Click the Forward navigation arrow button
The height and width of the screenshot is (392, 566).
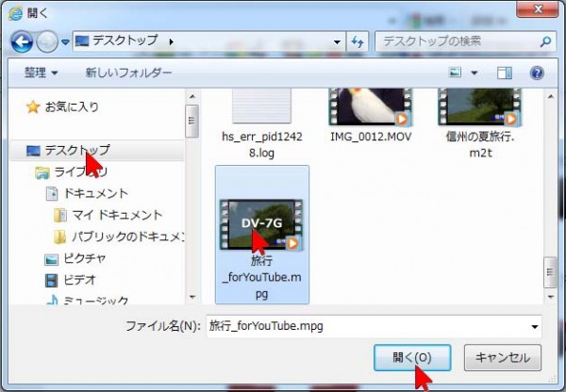click(x=47, y=41)
